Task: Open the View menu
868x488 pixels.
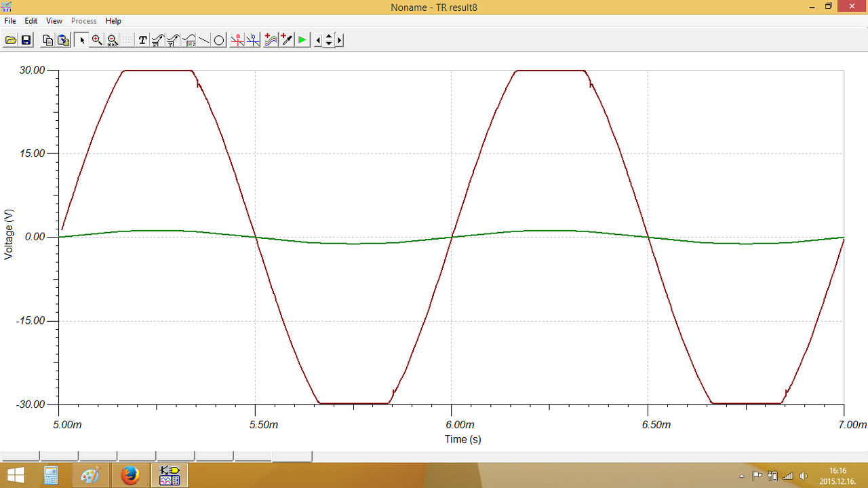Action: point(54,21)
